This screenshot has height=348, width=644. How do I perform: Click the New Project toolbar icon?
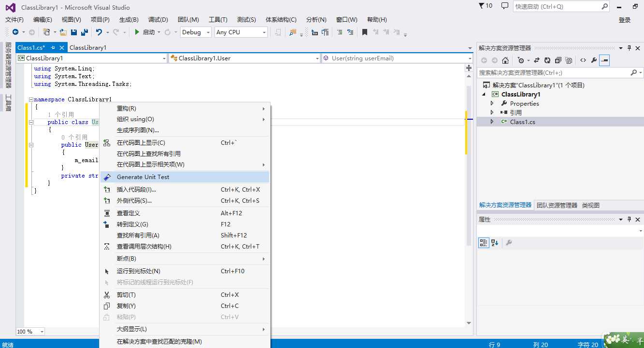[x=47, y=32]
